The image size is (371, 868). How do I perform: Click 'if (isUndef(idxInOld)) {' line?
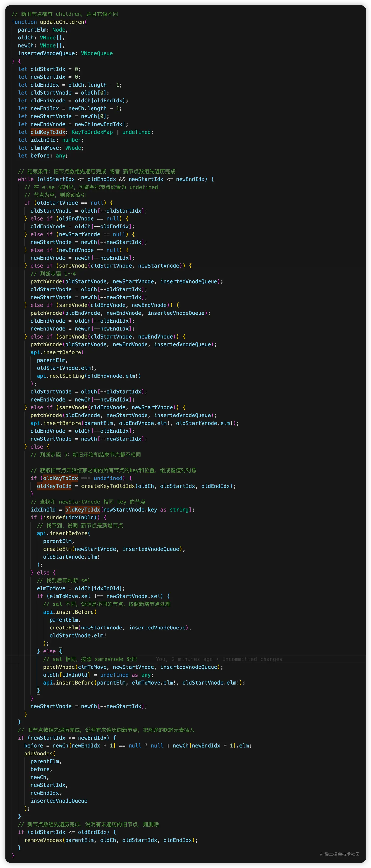[68, 517]
